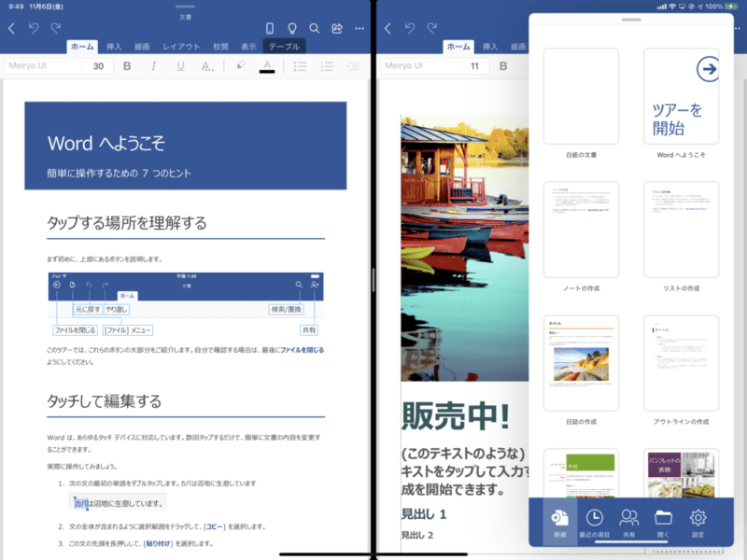The width and height of the screenshot is (747, 560).
Task: Apply bulleted list in left window
Action: [300, 66]
